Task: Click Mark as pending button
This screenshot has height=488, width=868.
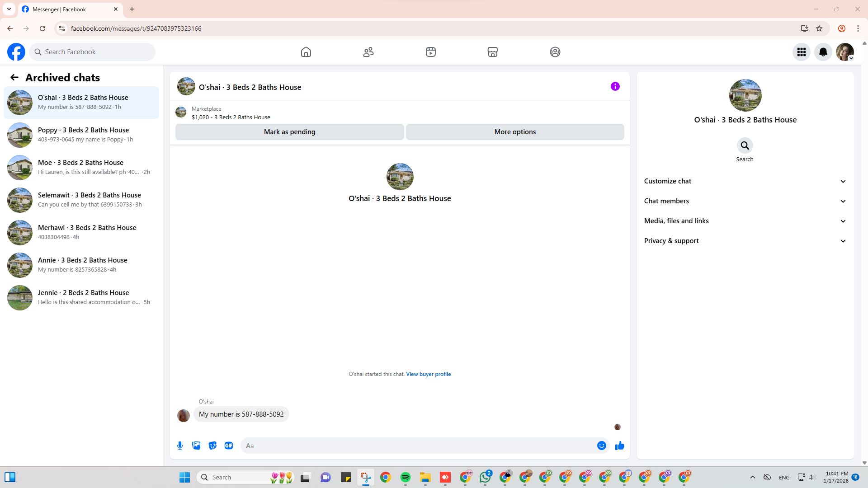Action: tap(289, 132)
